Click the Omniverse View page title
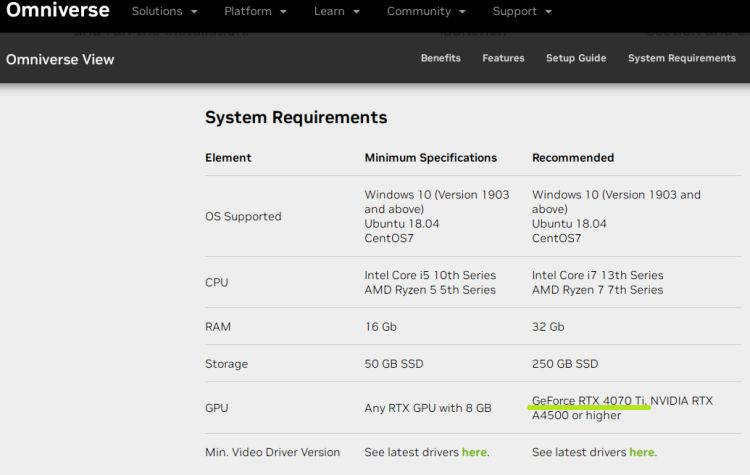 pyautogui.click(x=60, y=59)
